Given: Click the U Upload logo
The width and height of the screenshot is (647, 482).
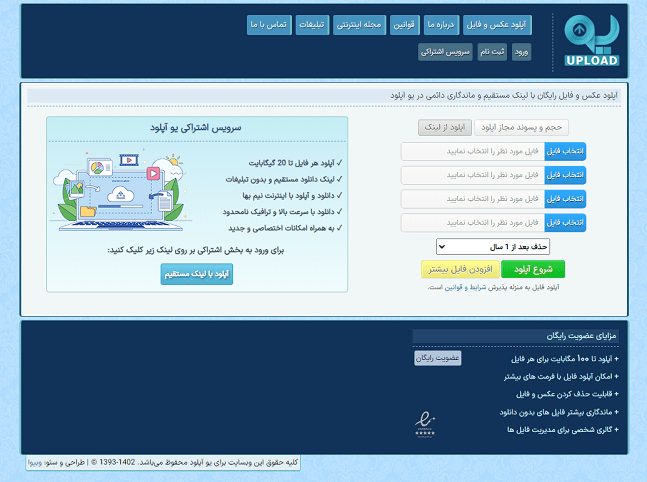Looking at the screenshot, I should [x=591, y=41].
